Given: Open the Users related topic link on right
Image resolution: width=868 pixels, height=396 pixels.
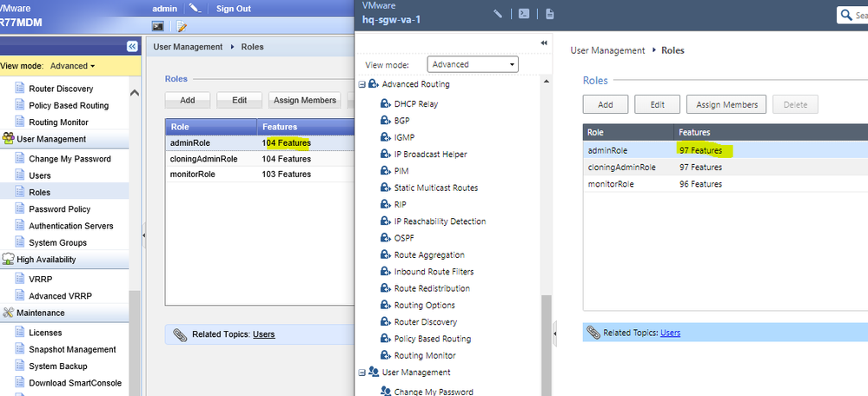Looking at the screenshot, I should pyautogui.click(x=670, y=333).
